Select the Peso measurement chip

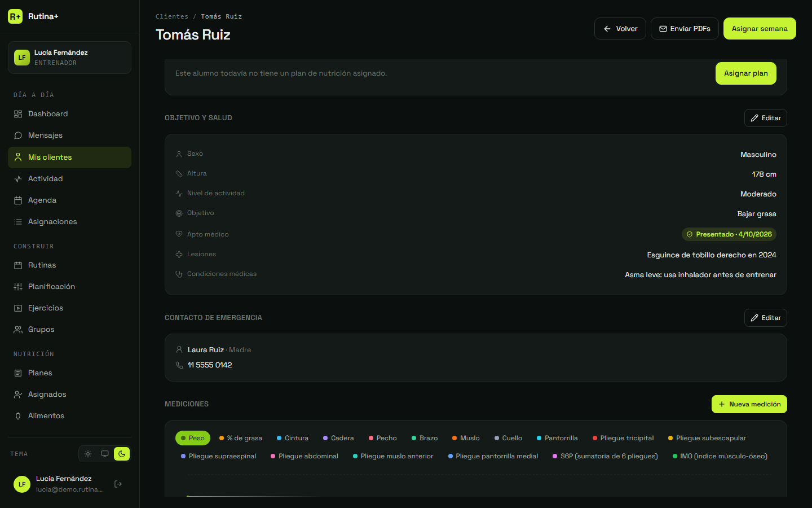[x=193, y=438]
